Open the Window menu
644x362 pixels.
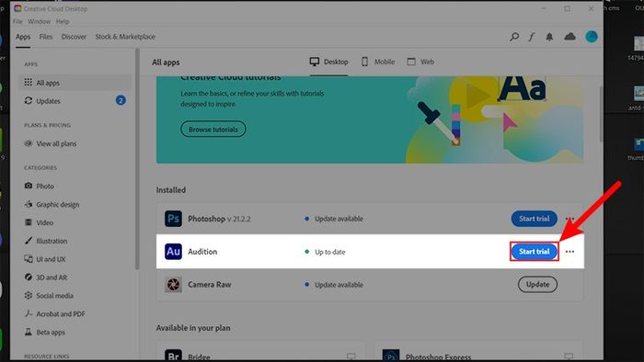pos(39,21)
